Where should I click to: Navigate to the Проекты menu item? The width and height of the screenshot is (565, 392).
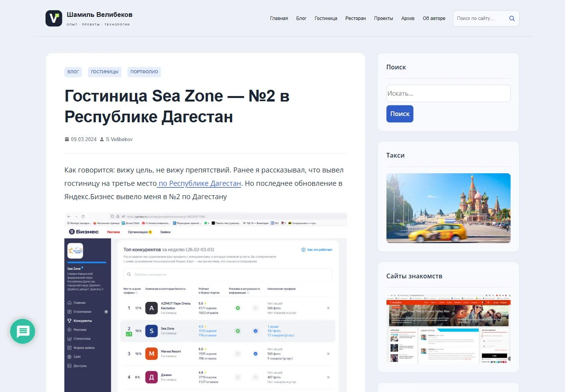383,18
